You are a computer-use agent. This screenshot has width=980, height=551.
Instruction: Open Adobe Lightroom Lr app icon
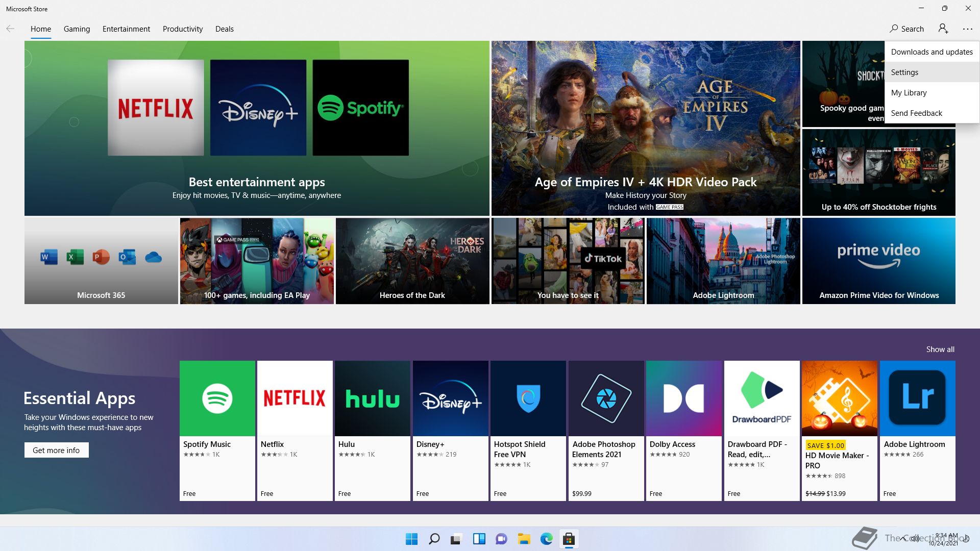point(918,398)
